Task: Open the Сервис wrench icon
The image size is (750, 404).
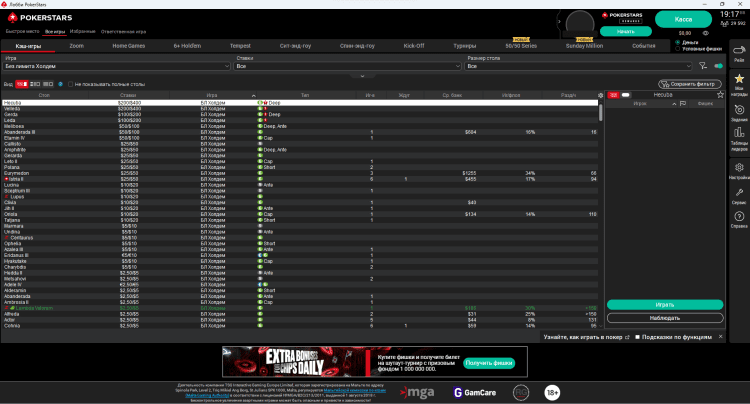Action: (739, 193)
